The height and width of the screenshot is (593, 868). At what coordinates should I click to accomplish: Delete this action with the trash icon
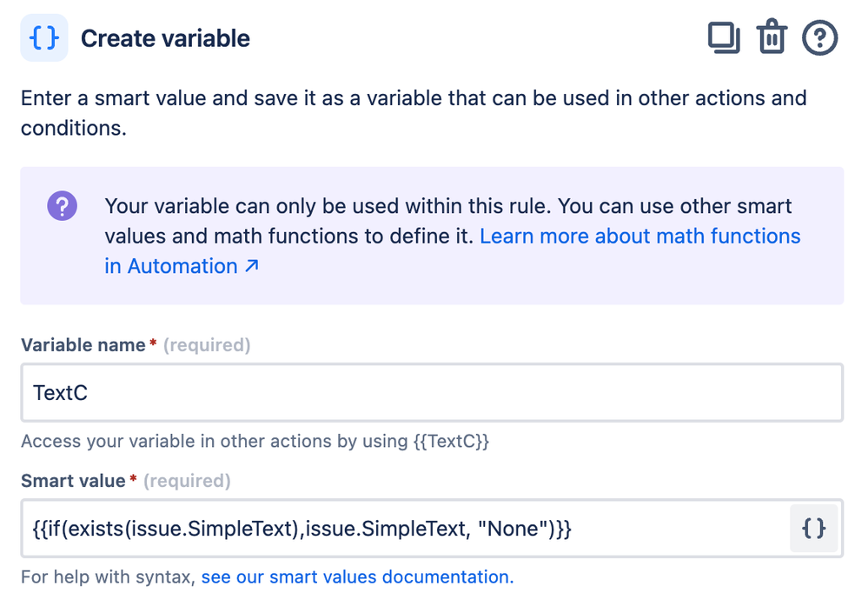[771, 38]
